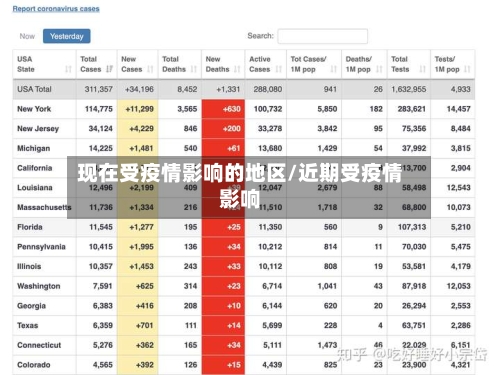Open the Report coronavirus cases link
This screenshot has width=500, height=375.
[56, 9]
